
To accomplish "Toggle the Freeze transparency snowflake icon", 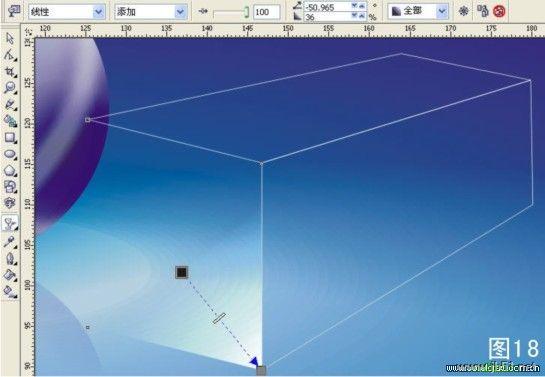I will coord(463,11).
